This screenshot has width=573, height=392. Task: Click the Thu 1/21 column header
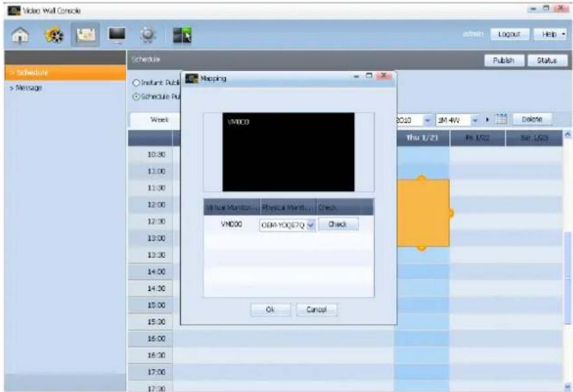[x=422, y=138]
